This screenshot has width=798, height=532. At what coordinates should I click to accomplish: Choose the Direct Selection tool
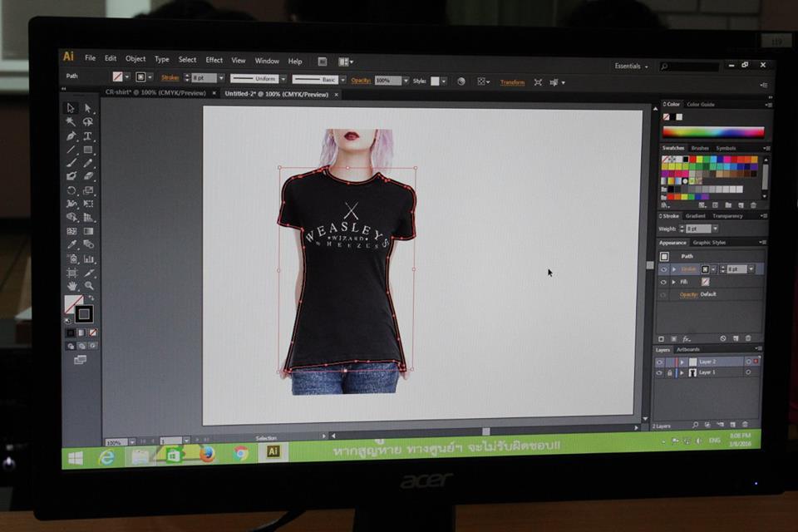point(87,108)
